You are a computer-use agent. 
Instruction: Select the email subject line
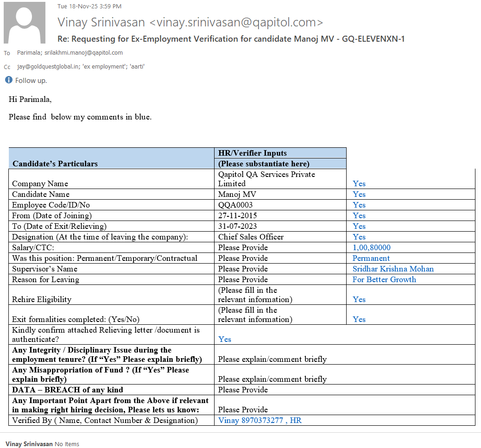point(231,39)
